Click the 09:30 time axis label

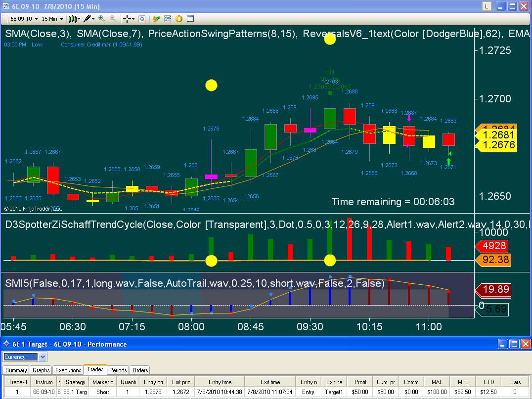310,327
